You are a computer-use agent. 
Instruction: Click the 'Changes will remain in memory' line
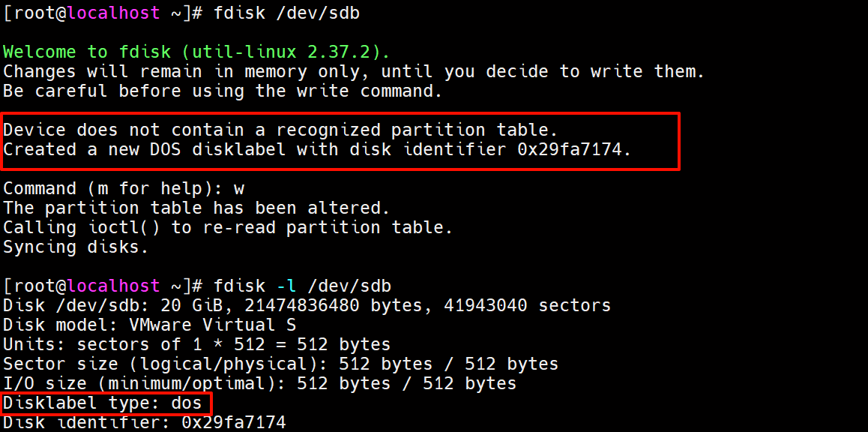[x=354, y=72]
